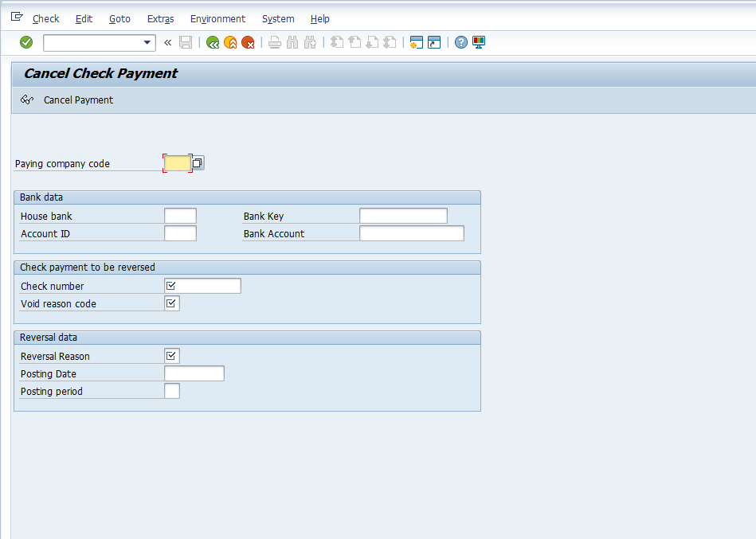
Task: Click the Posting Date label
Action: (x=49, y=373)
